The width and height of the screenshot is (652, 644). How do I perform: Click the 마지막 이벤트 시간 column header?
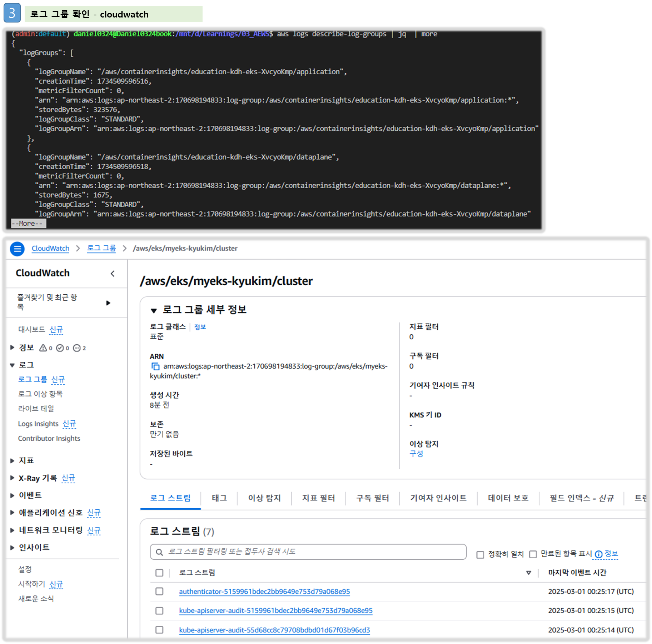(577, 573)
